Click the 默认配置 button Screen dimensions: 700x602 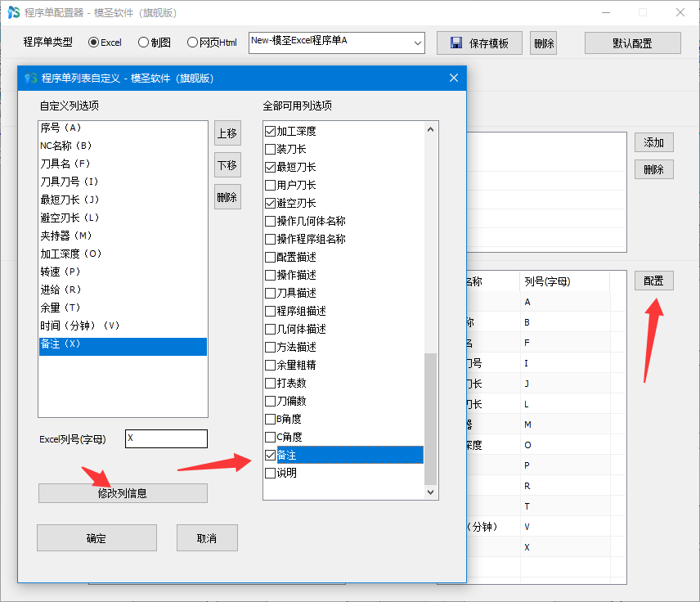(x=633, y=43)
